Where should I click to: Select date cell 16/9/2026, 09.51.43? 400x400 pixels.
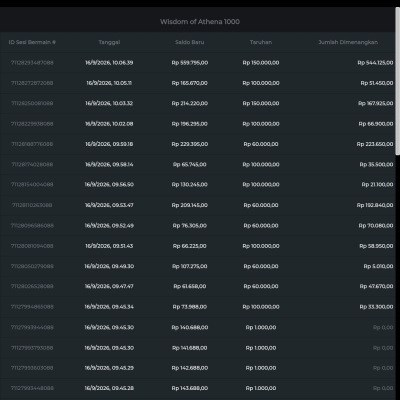[109, 246]
